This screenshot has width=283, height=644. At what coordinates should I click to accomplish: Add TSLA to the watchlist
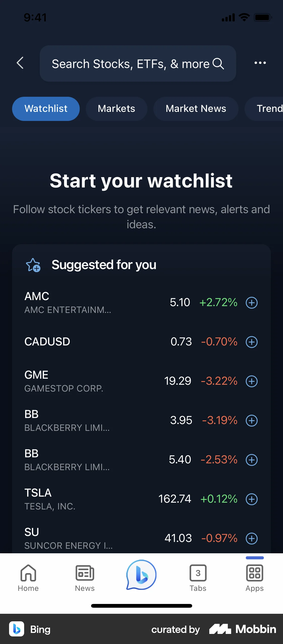click(252, 499)
